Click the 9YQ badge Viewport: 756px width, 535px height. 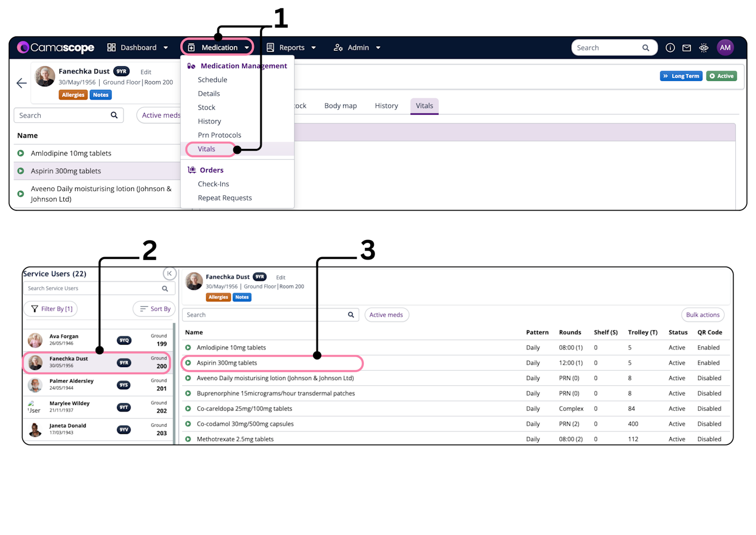click(124, 340)
